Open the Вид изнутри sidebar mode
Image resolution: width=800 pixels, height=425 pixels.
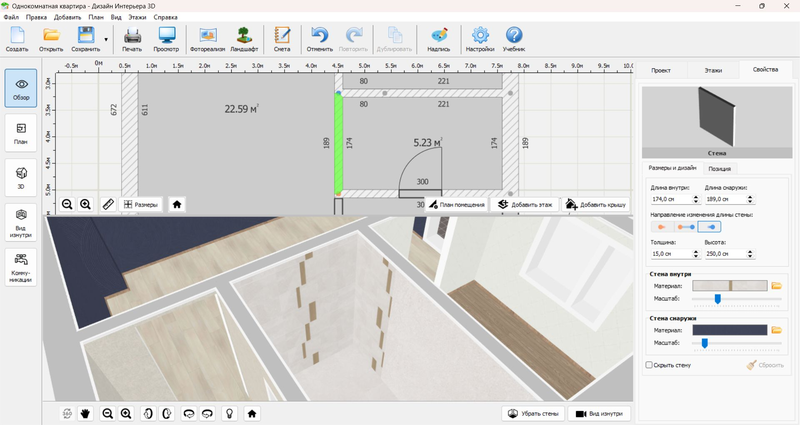(21, 221)
